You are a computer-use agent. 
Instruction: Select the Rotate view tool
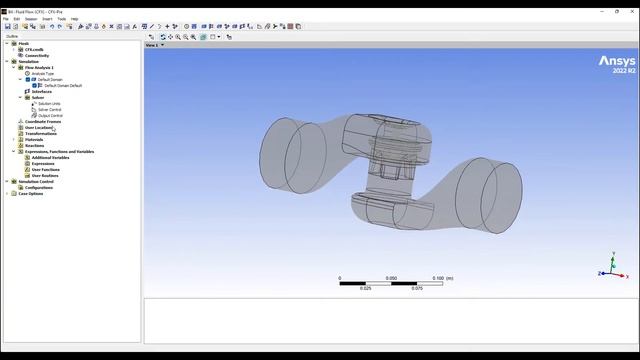(162, 37)
